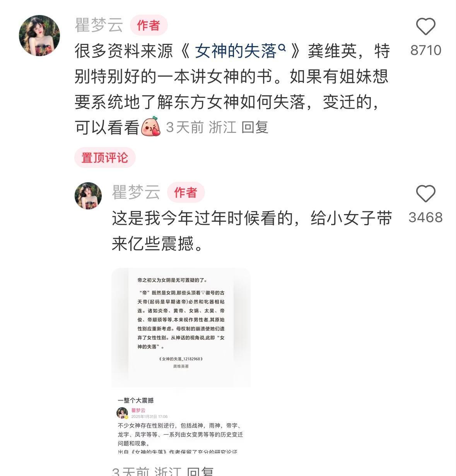
Task: Tap the 一整个大震撼 post title in the image
Action: (x=136, y=401)
